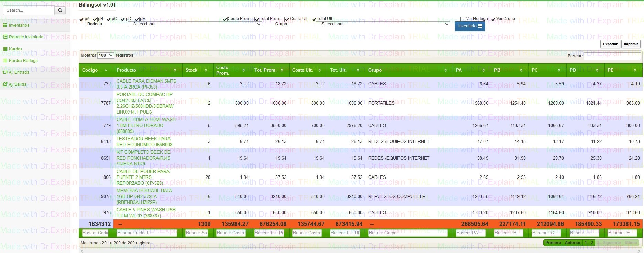The height and width of the screenshot is (253, 644).
Task: Go to pagination page 1
Action: tap(586, 243)
